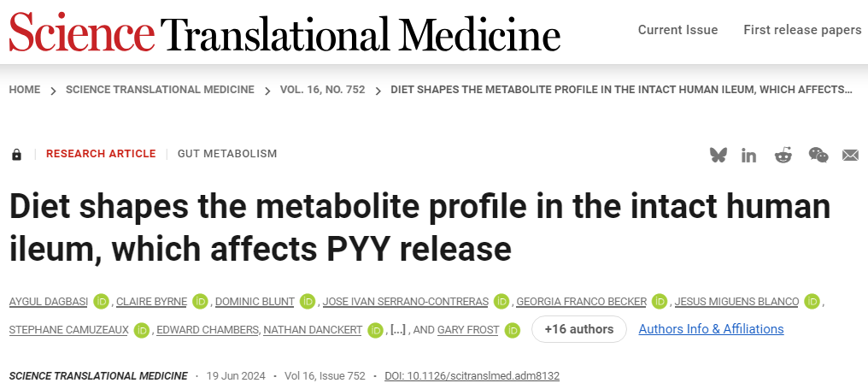Open the Current Issue menu item
The width and height of the screenshot is (868, 389).
coord(677,30)
